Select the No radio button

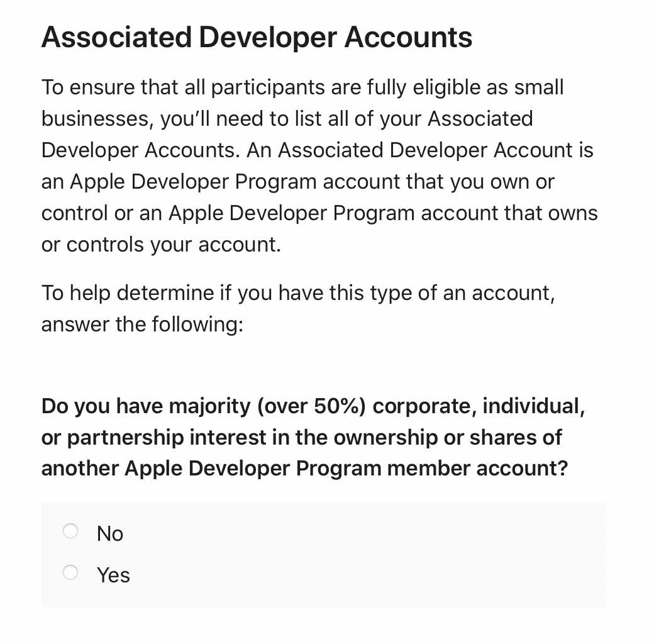coord(70,531)
